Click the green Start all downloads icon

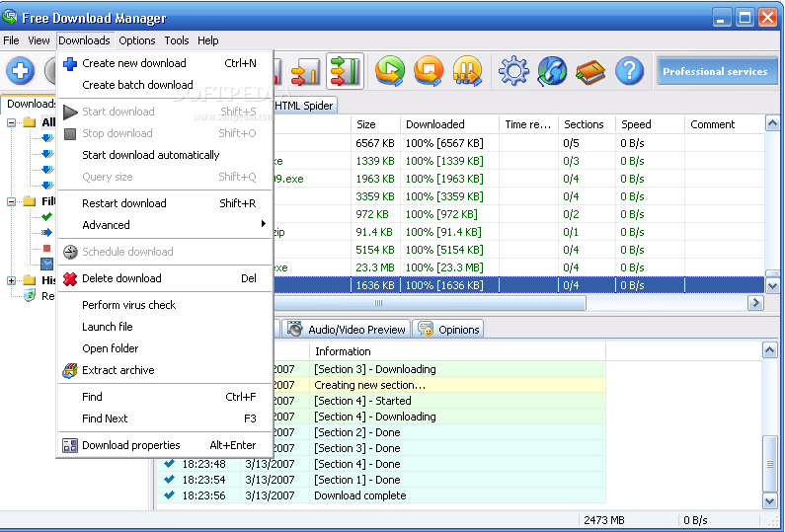[390, 70]
